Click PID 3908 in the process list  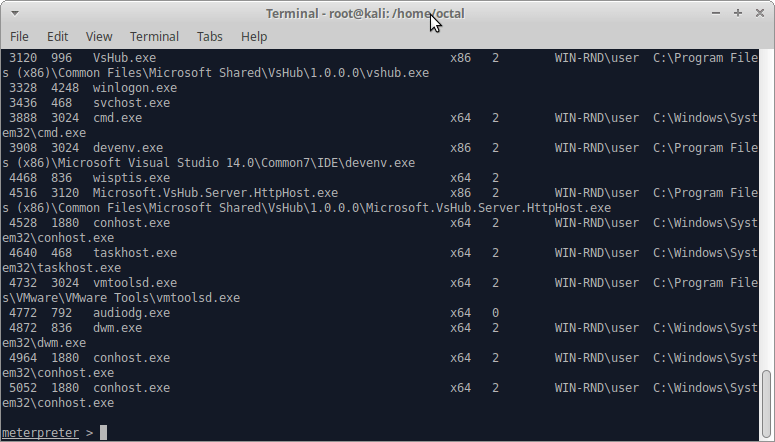(23, 148)
